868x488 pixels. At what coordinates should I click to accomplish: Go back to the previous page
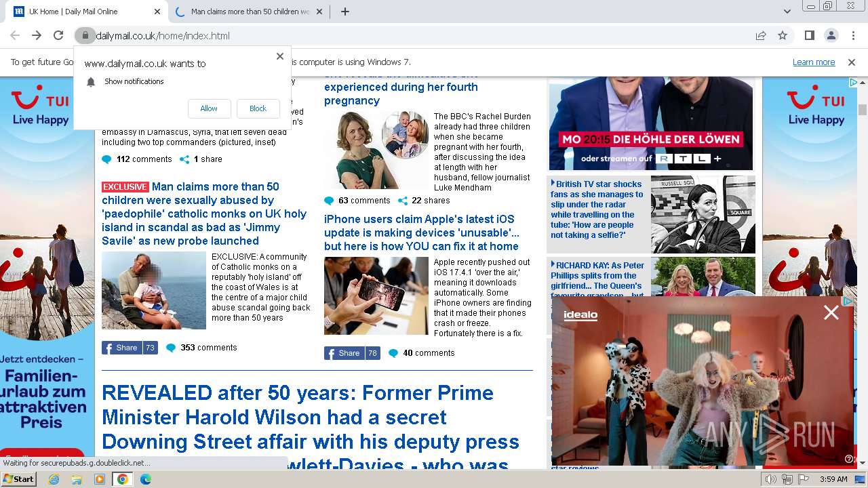click(x=15, y=35)
